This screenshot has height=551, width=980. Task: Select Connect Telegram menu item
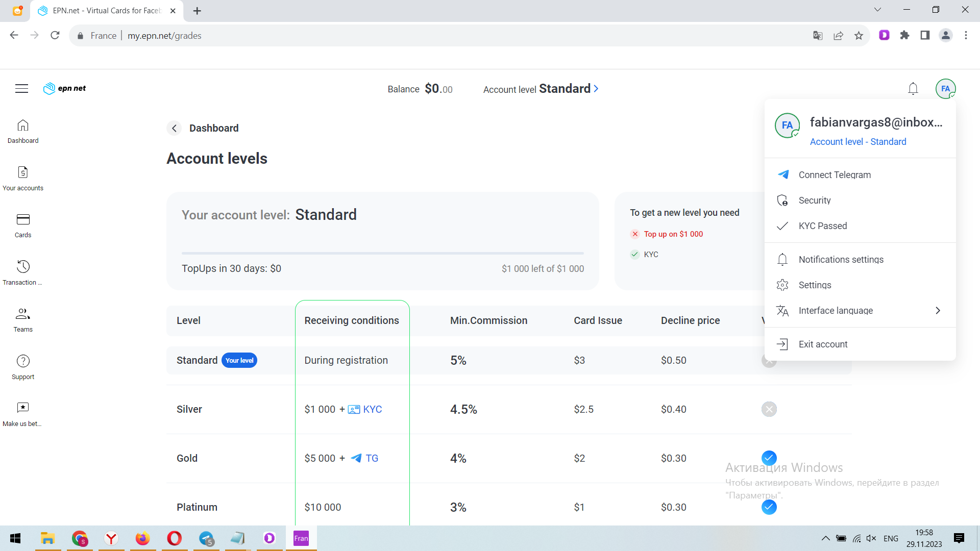834,175
